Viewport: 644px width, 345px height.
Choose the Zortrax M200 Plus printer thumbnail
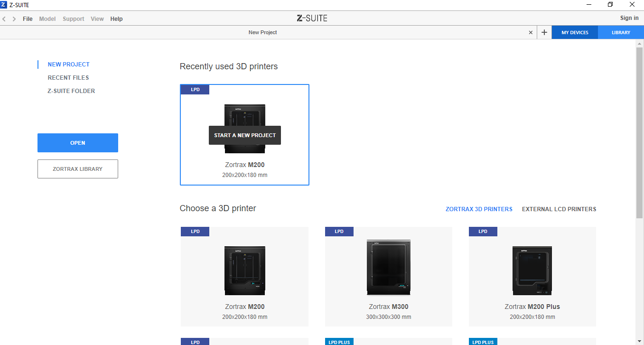[x=532, y=270]
